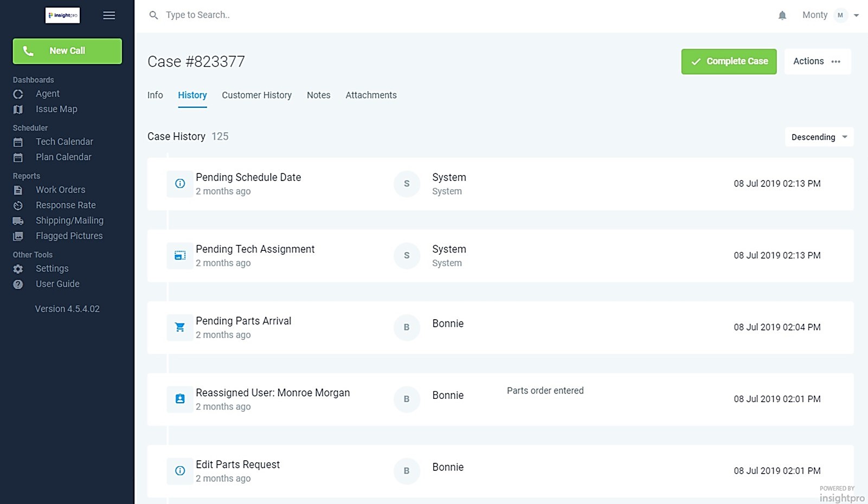Open the Notes tab
Screen dimensions: 868x504
click(318, 95)
